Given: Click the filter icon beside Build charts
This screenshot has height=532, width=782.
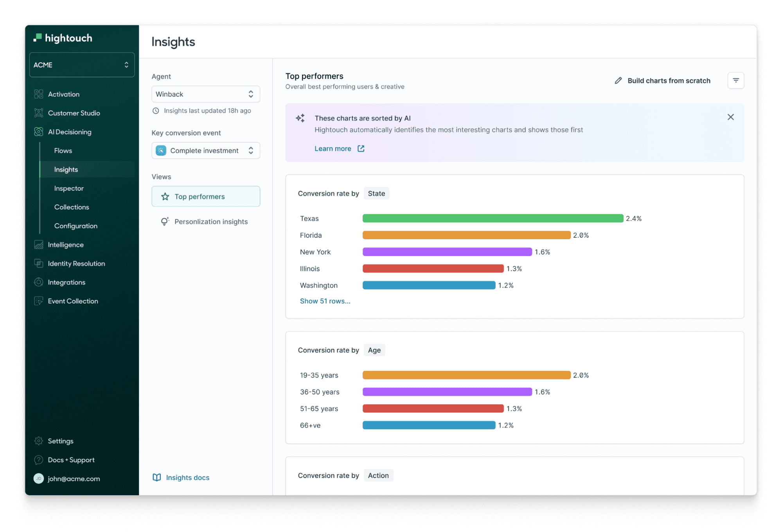Looking at the screenshot, I should 735,81.
